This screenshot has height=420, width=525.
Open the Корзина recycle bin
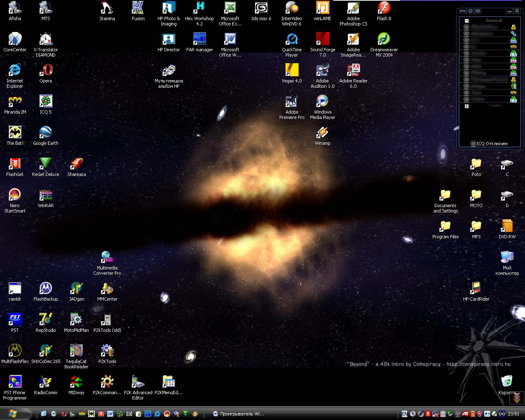tap(507, 385)
